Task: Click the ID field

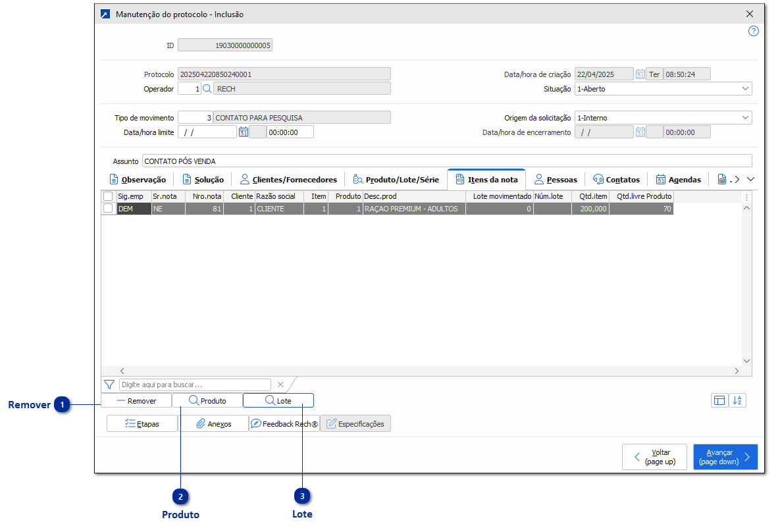Action: pos(225,45)
